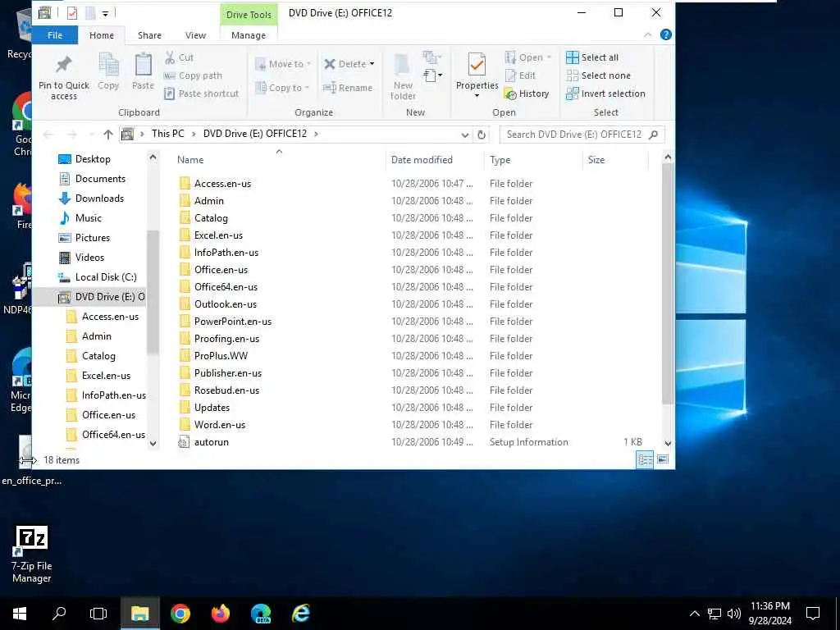Switch to the View ribbon tab

coord(195,35)
